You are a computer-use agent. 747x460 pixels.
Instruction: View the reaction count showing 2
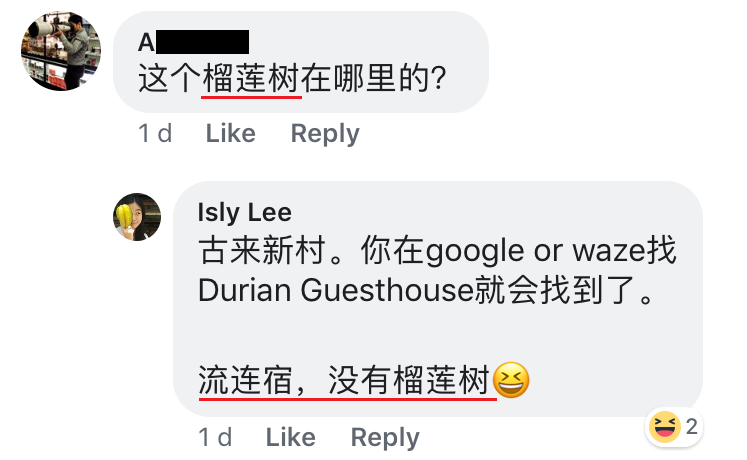(692, 427)
